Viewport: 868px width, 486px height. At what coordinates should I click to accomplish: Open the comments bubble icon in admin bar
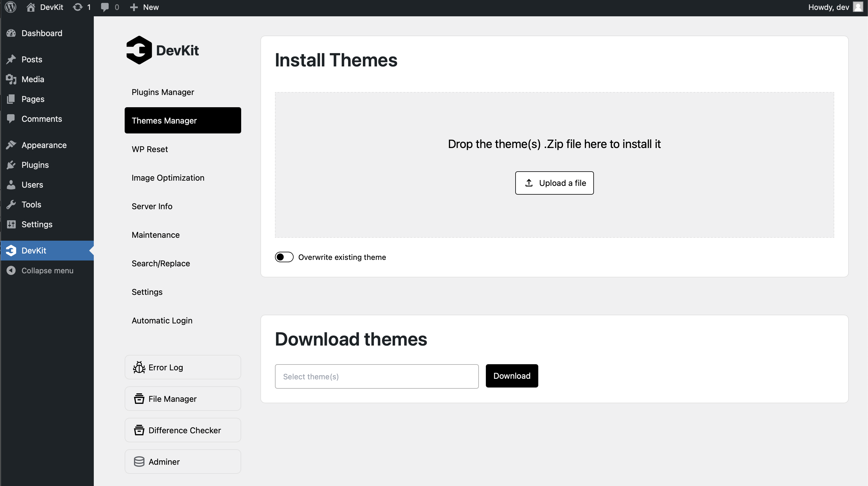click(105, 7)
